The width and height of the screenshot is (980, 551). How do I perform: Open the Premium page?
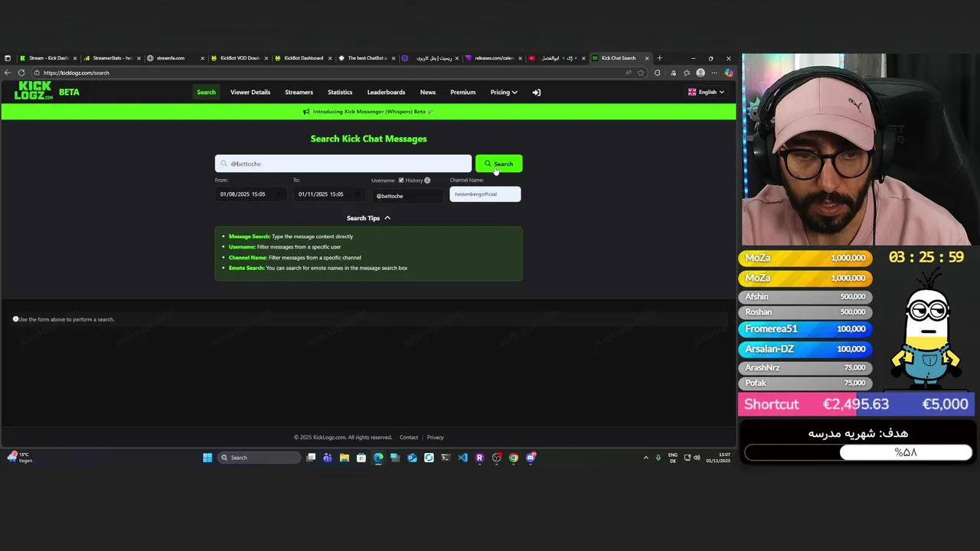(x=462, y=93)
